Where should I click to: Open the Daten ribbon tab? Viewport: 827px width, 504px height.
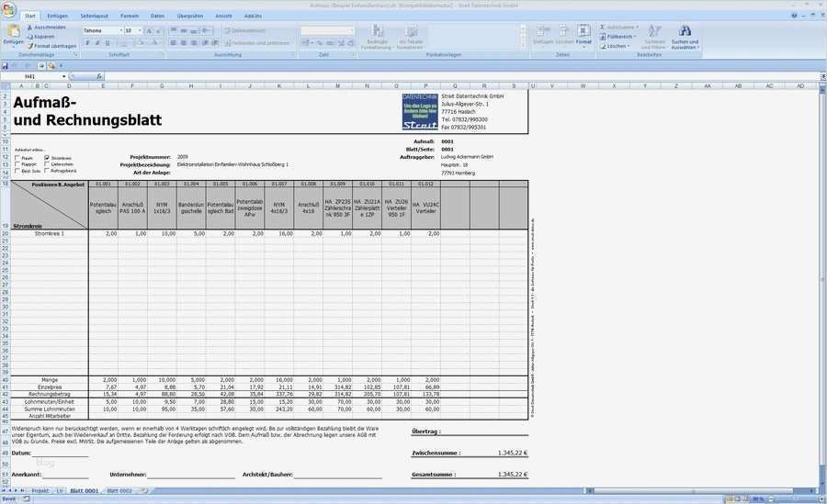click(158, 17)
